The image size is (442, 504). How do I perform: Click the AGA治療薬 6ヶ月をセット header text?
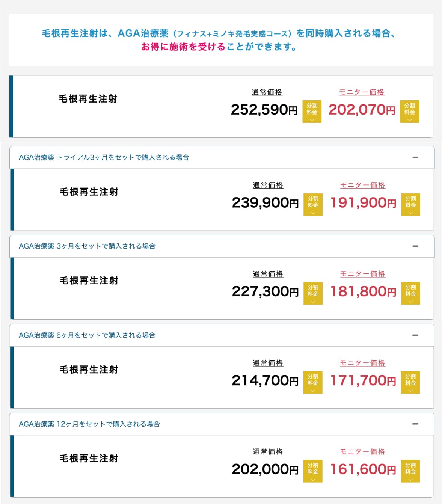click(87, 335)
